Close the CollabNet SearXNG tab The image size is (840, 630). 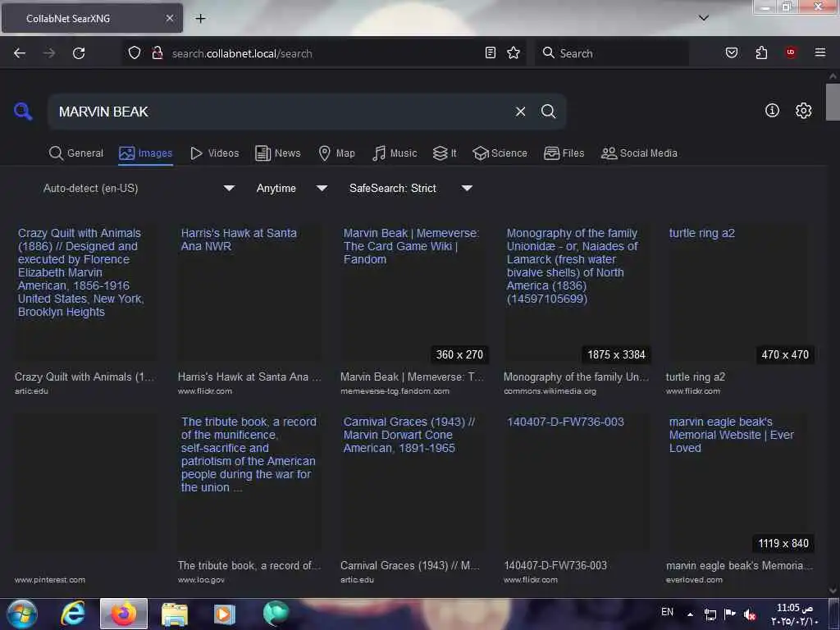point(169,18)
